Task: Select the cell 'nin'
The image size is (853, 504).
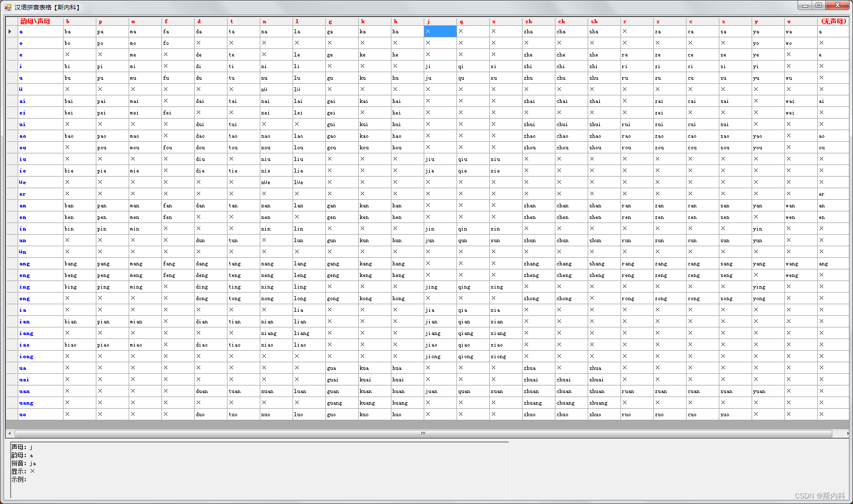Action: click(276, 229)
